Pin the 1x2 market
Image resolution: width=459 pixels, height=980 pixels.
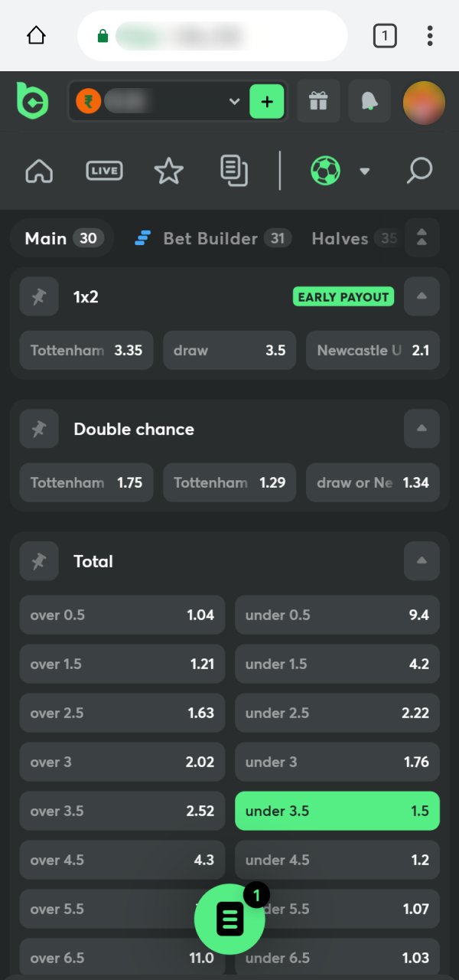click(x=39, y=296)
